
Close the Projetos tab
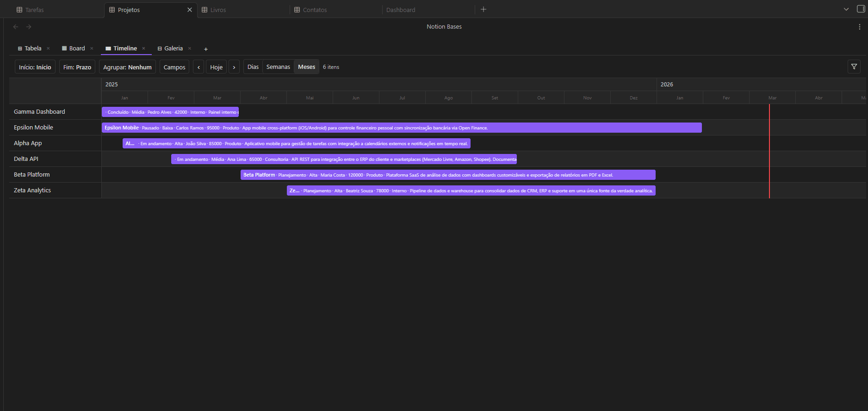pyautogui.click(x=189, y=10)
